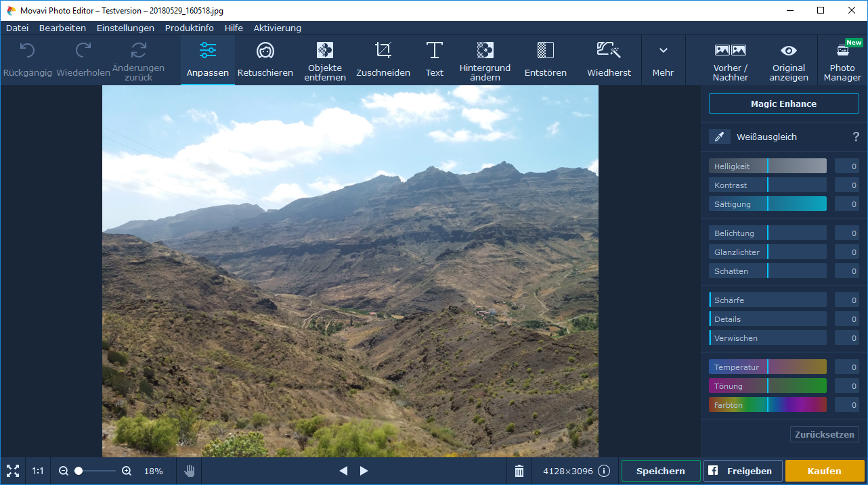Open the Einstellungen menu

click(125, 28)
